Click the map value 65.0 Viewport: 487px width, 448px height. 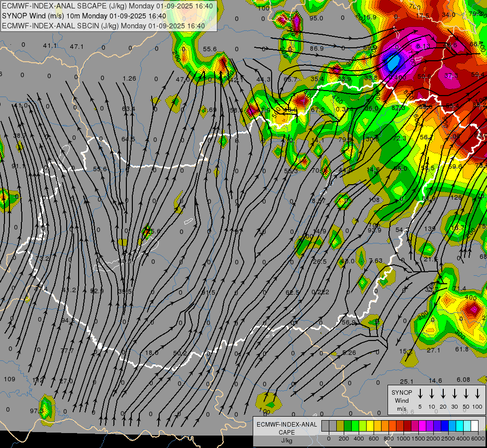click(400, 169)
